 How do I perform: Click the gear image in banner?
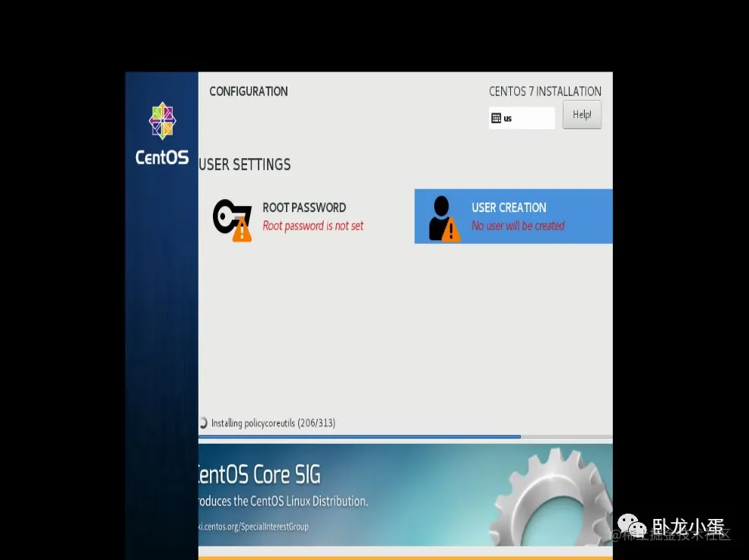[x=551, y=496]
